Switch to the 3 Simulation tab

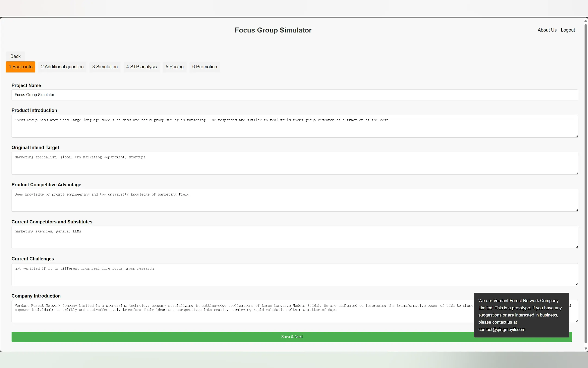click(x=105, y=67)
